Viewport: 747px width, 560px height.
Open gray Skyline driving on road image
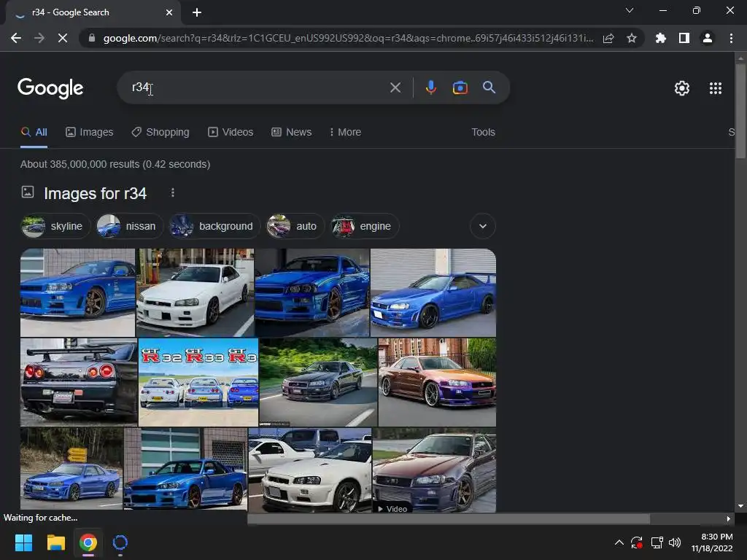[x=318, y=382]
